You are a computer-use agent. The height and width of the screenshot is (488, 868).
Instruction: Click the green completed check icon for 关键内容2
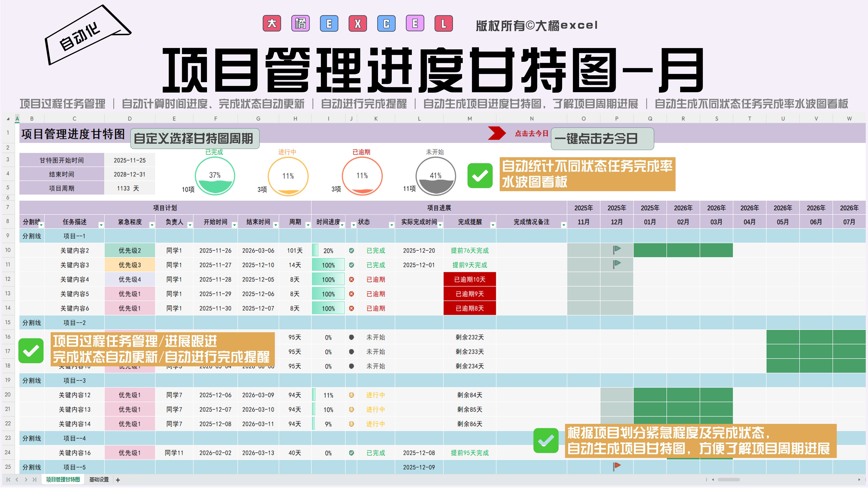click(351, 251)
